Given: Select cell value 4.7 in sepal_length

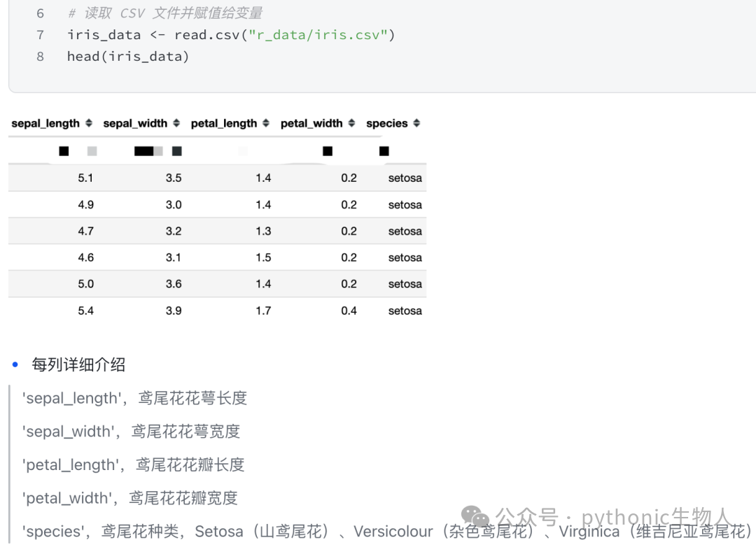Looking at the screenshot, I should (x=85, y=232).
